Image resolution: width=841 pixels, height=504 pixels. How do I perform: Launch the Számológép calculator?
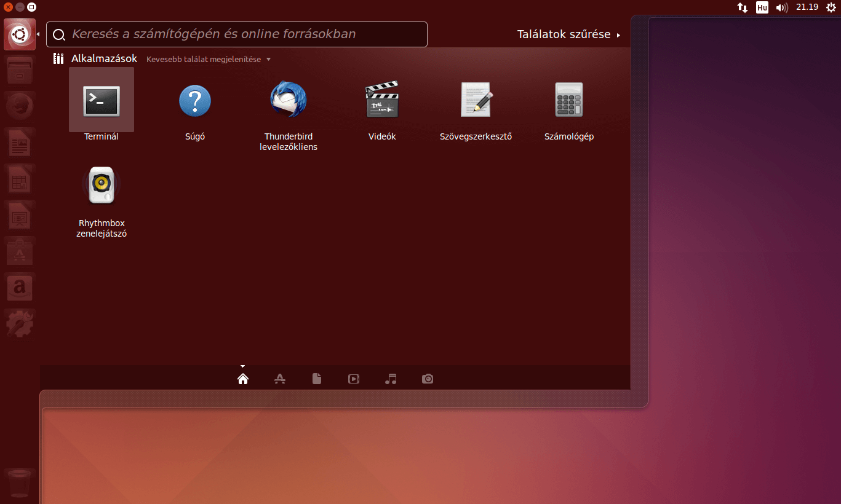pos(569,100)
